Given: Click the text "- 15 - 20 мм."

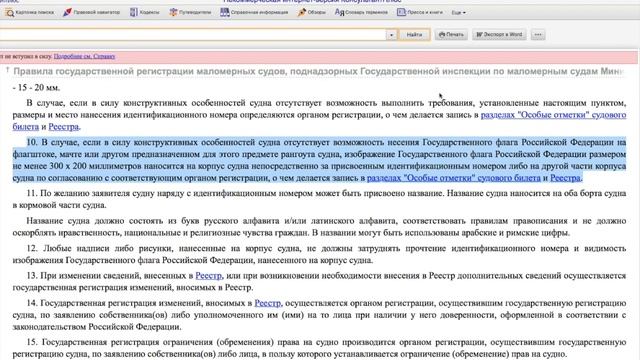Looking at the screenshot, I should [36, 88].
